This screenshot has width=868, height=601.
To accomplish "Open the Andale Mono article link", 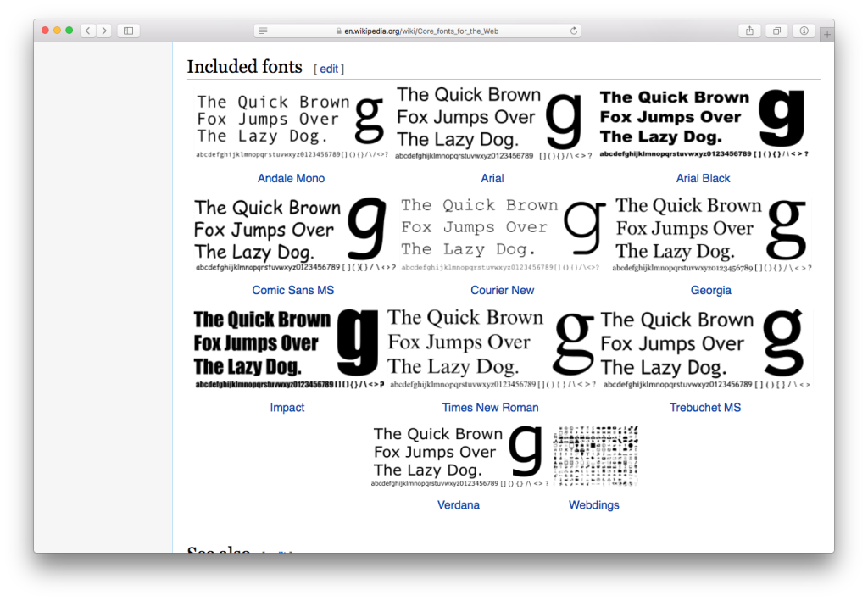I will tap(292, 178).
